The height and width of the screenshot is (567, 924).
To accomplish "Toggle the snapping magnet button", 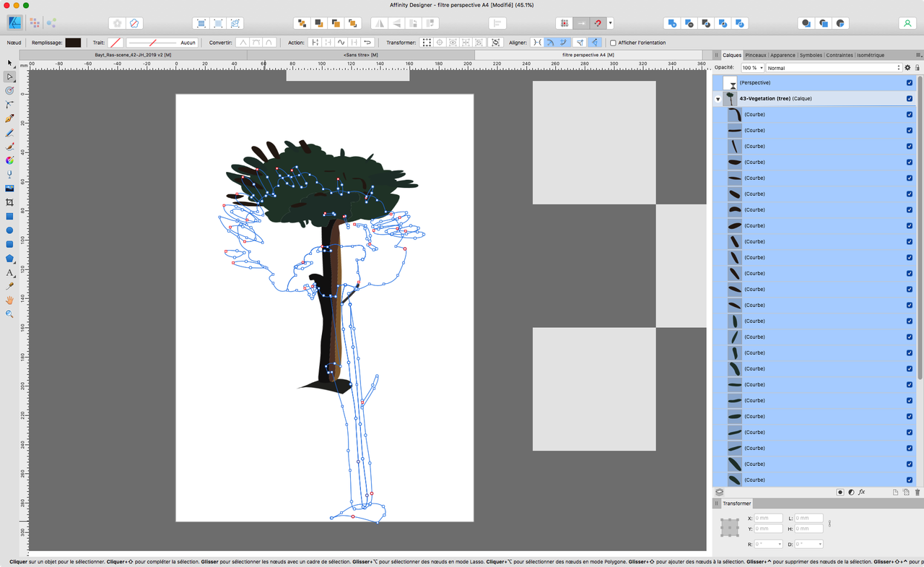I will (597, 23).
